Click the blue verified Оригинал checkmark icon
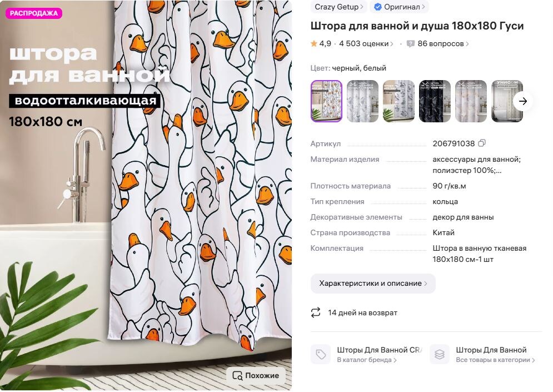This screenshot has width=553, height=392. (x=378, y=7)
